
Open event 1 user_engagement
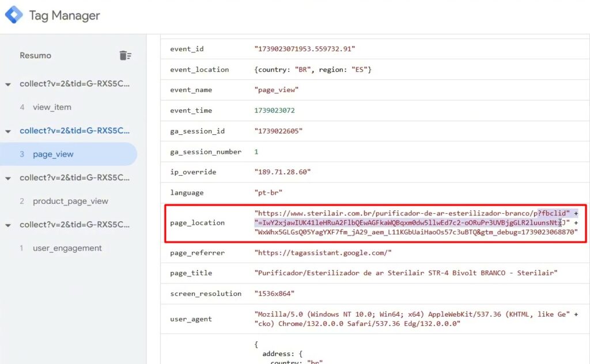pyautogui.click(x=67, y=248)
